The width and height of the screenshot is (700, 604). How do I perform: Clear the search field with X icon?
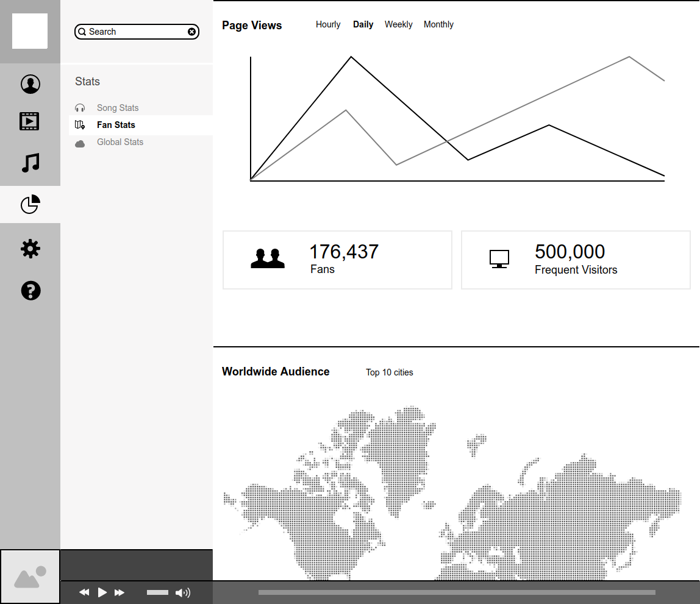tap(191, 32)
